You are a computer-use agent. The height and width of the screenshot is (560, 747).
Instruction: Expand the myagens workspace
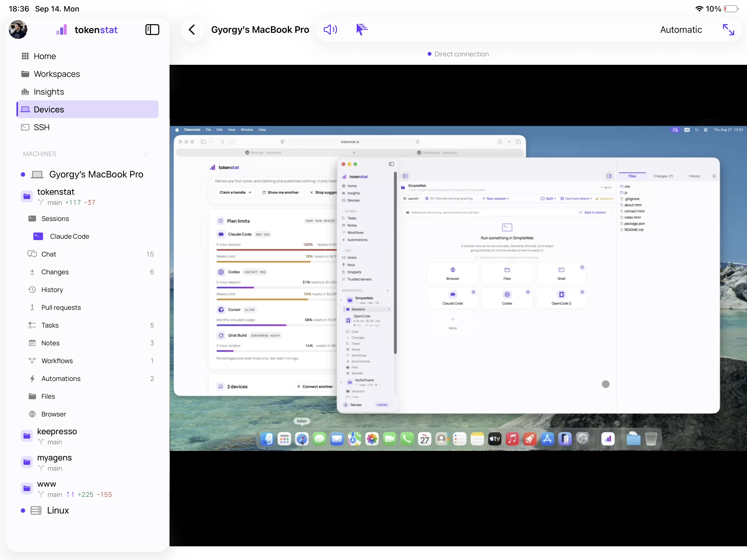click(87, 462)
